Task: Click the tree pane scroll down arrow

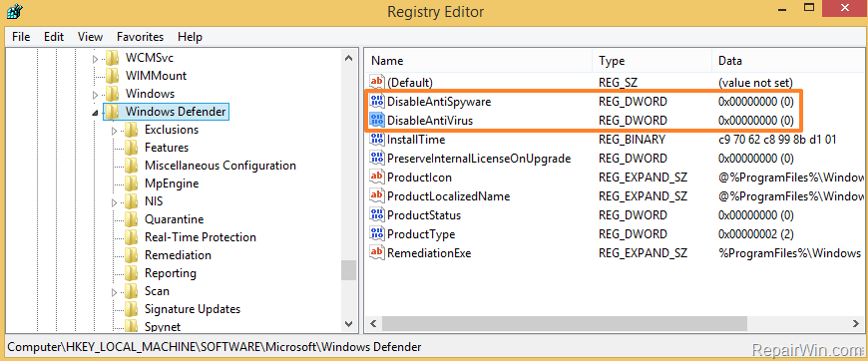Action: click(348, 324)
